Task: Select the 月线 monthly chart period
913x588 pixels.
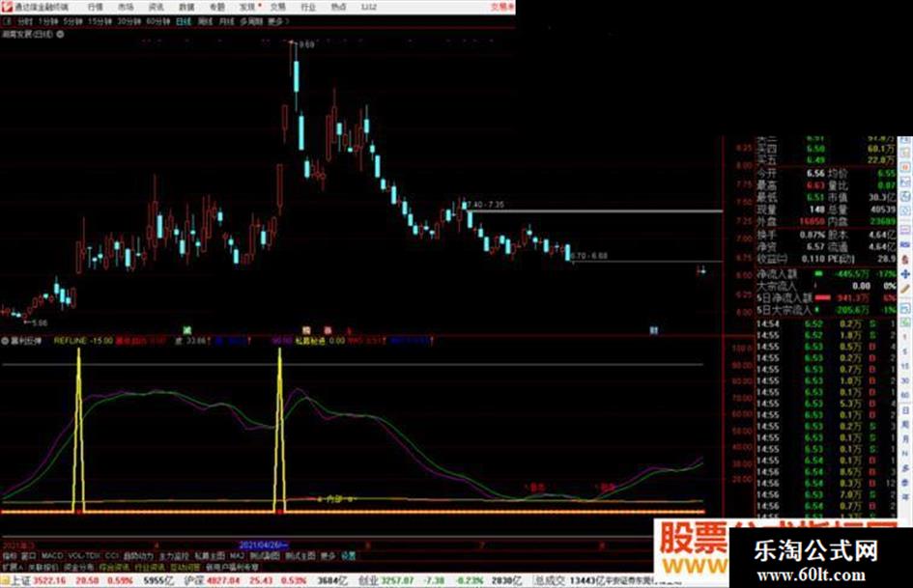Action: pyautogui.click(x=226, y=21)
